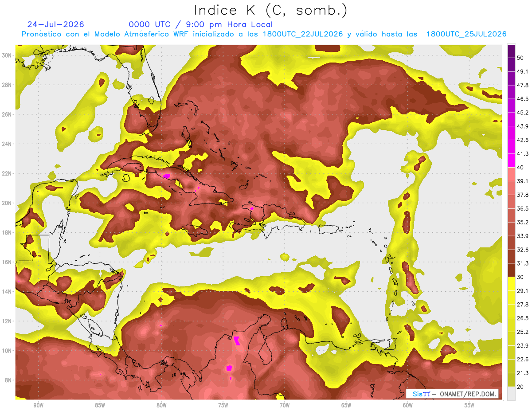This screenshot has height=411, width=532.
Task: Select the '65W' longitude label
Action: pyautogui.click(x=346, y=406)
